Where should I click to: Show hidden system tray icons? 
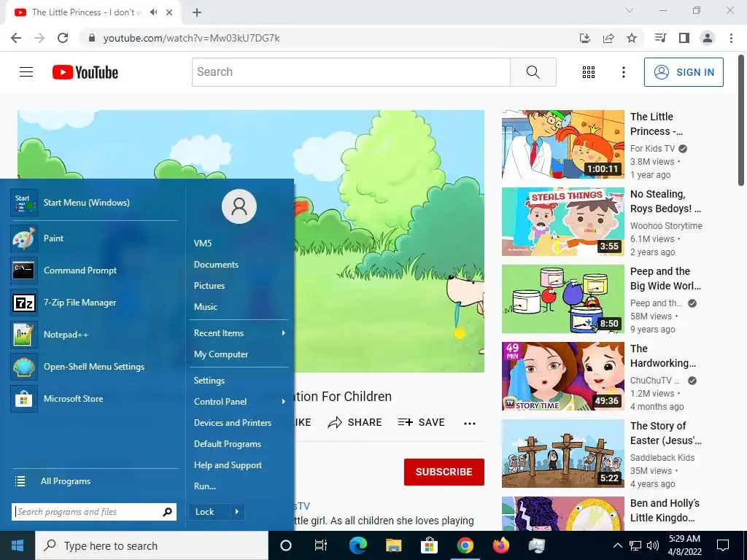click(617, 545)
